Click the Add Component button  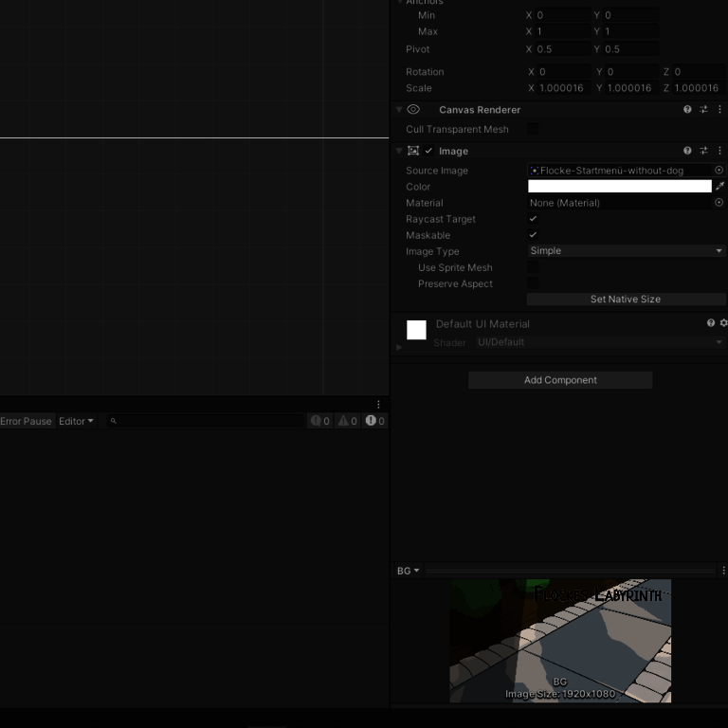pos(560,380)
